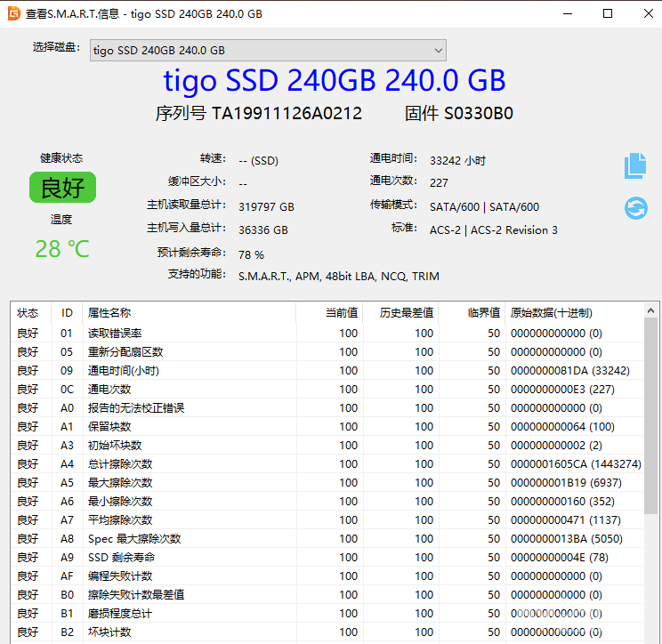Click the 原始数据(十进制) column header
The height and width of the screenshot is (644, 662).
pyautogui.click(x=552, y=313)
